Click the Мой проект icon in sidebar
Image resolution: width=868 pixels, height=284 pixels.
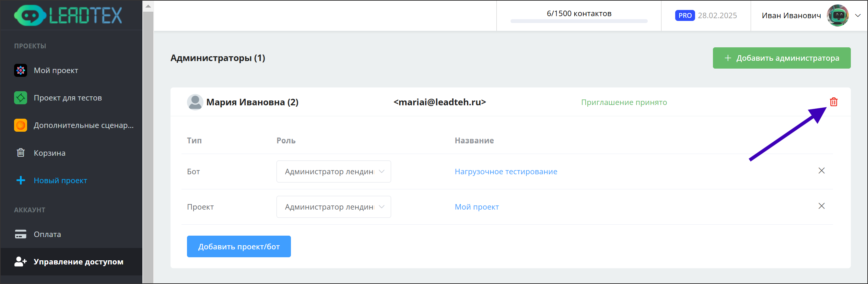click(21, 70)
